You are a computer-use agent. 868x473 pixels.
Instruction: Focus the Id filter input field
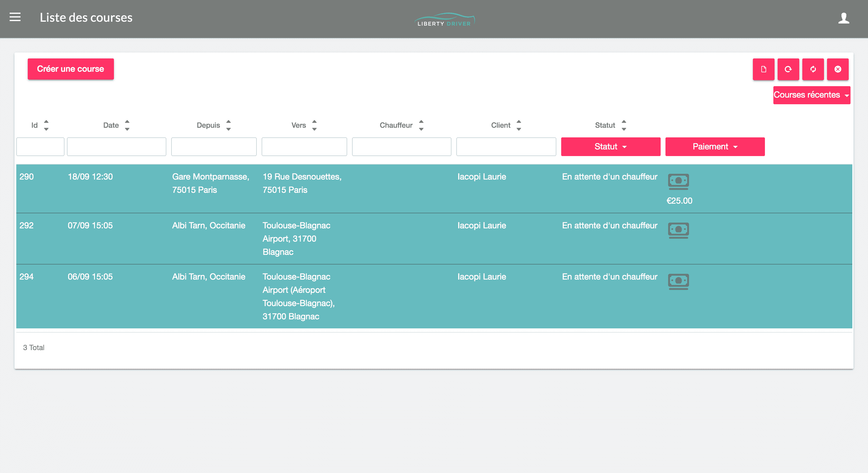[x=40, y=146]
